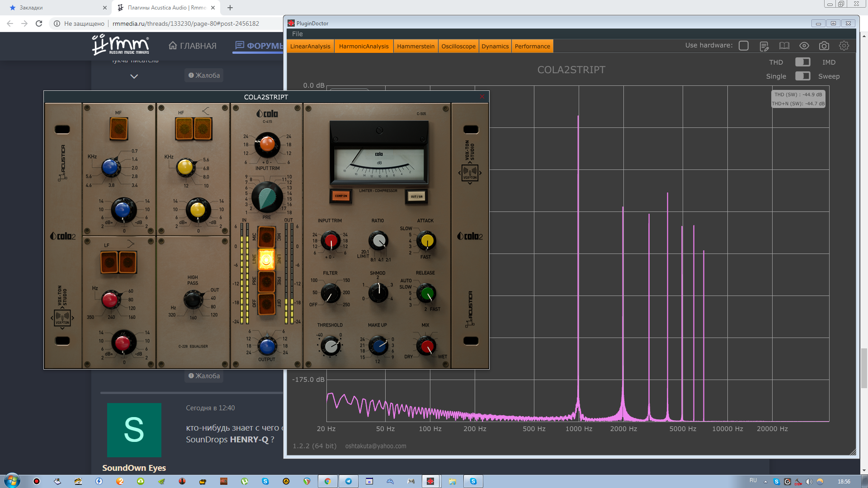
Task: Click the left Vox-Ton arrow on left rack ear
Action: tap(52, 318)
